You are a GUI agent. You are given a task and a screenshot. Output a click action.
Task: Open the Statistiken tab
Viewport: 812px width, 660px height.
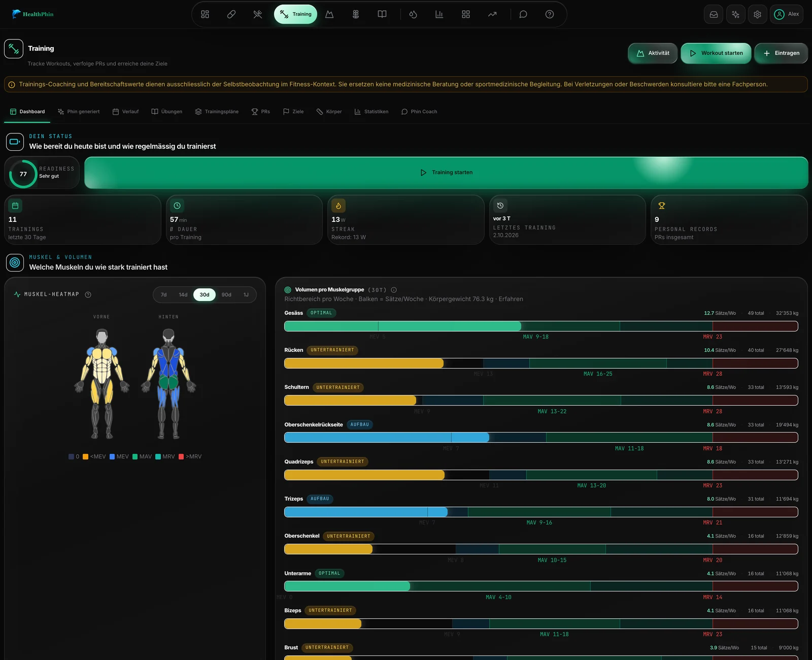(x=371, y=112)
